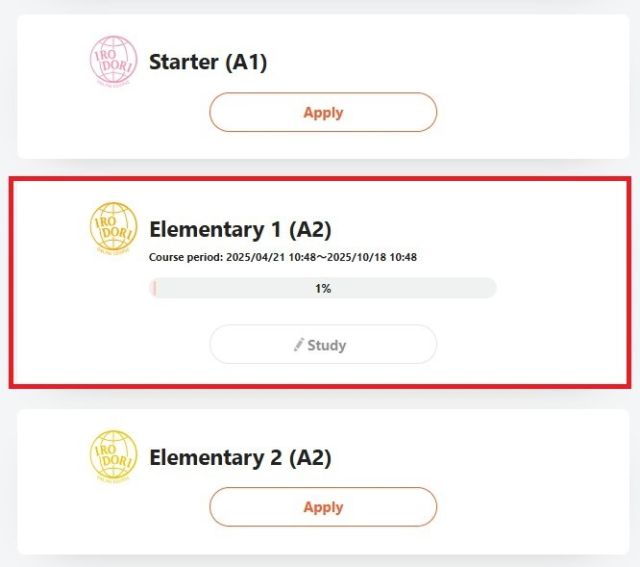Image resolution: width=640 pixels, height=567 pixels.
Task: Click the filled start of the progress bar
Action: tap(153, 288)
